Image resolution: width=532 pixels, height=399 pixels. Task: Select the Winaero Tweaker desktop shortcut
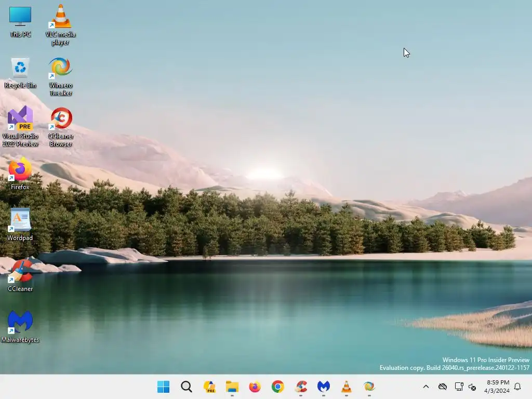click(x=60, y=76)
